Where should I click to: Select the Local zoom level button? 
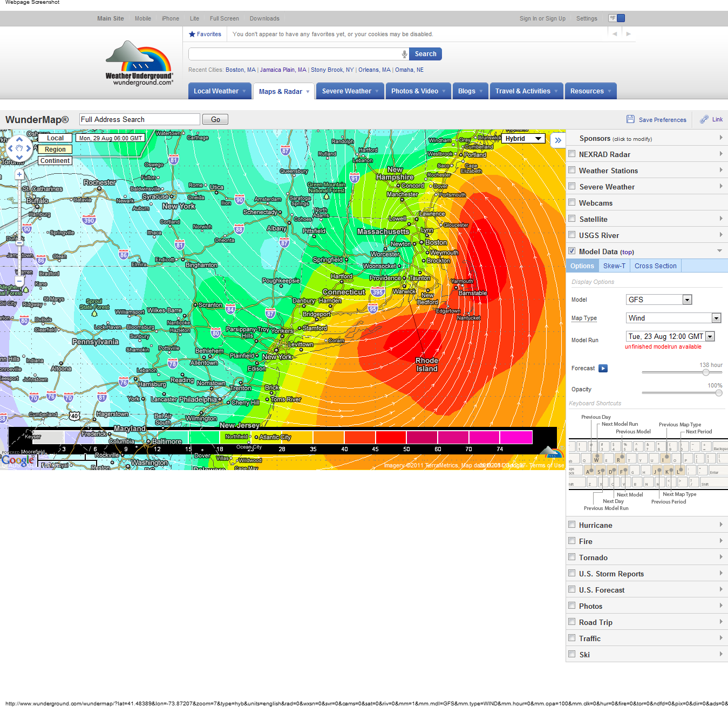point(55,138)
